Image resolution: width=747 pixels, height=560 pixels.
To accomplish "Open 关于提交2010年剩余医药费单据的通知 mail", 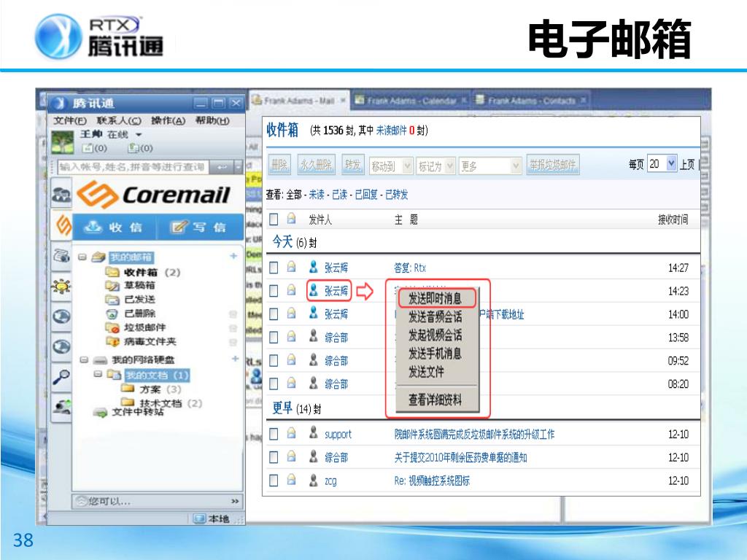I will tap(460, 458).
